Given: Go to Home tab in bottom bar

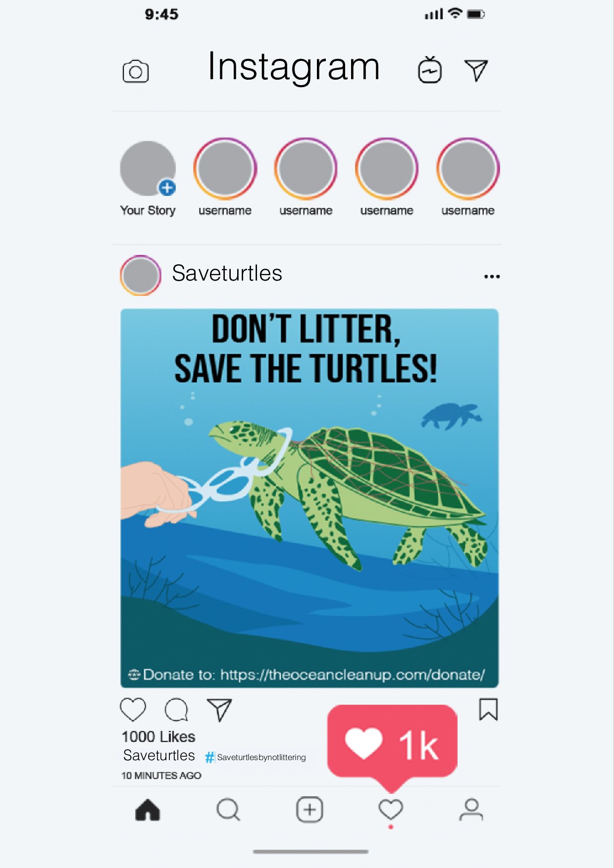Looking at the screenshot, I should 148,810.
